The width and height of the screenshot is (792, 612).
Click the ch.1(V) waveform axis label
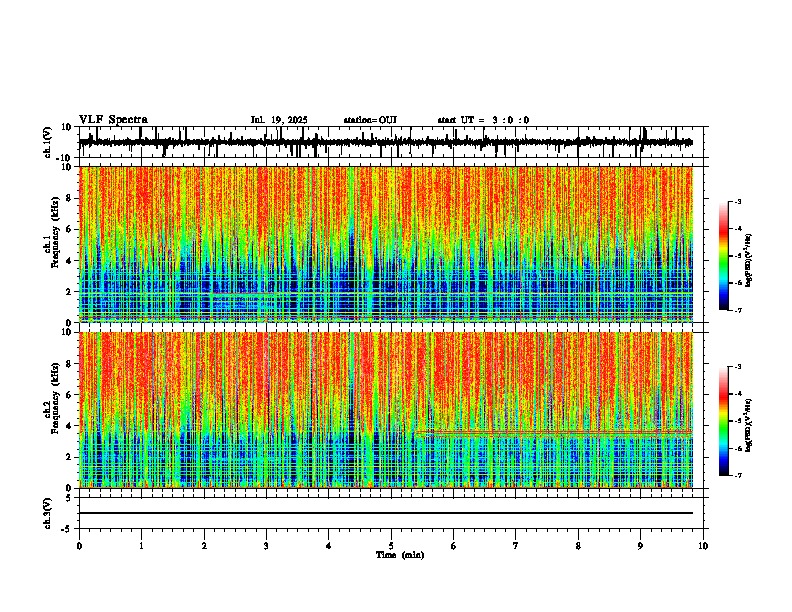coord(48,142)
